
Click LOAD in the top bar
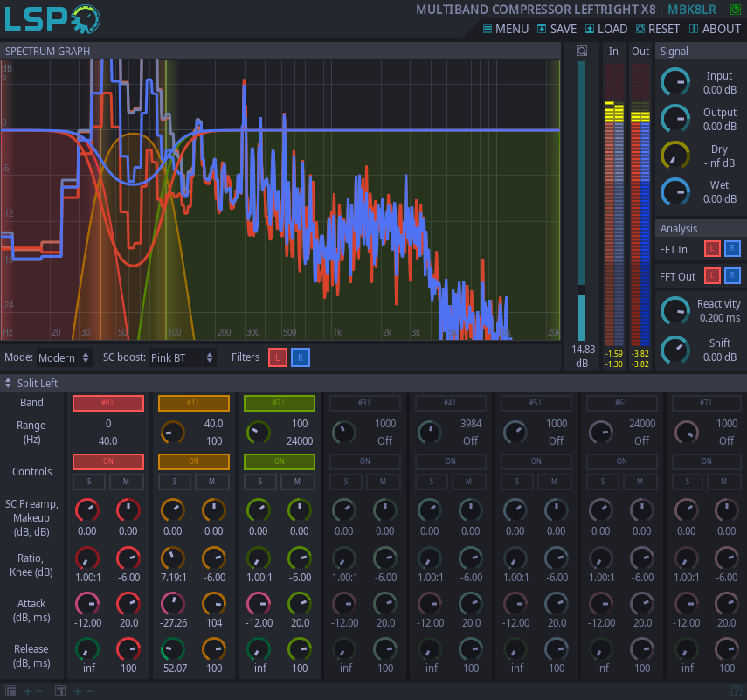click(x=606, y=29)
